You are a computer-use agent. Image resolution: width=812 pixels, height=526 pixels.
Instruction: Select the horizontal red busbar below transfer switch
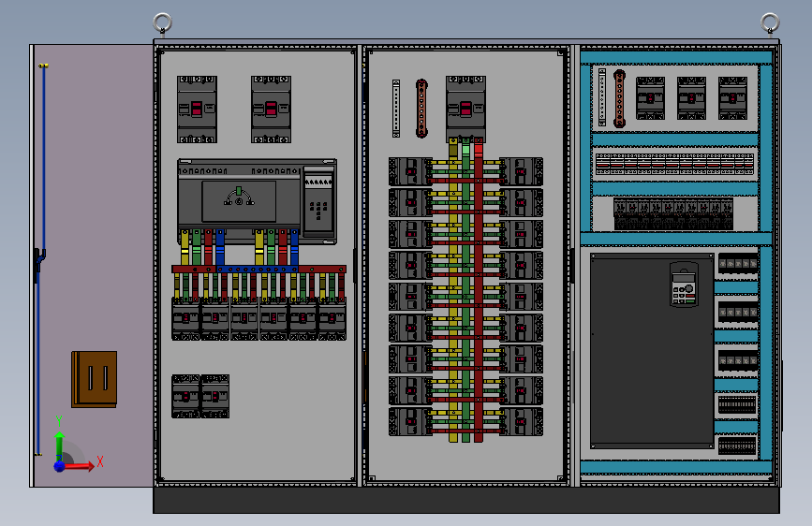[258, 270]
